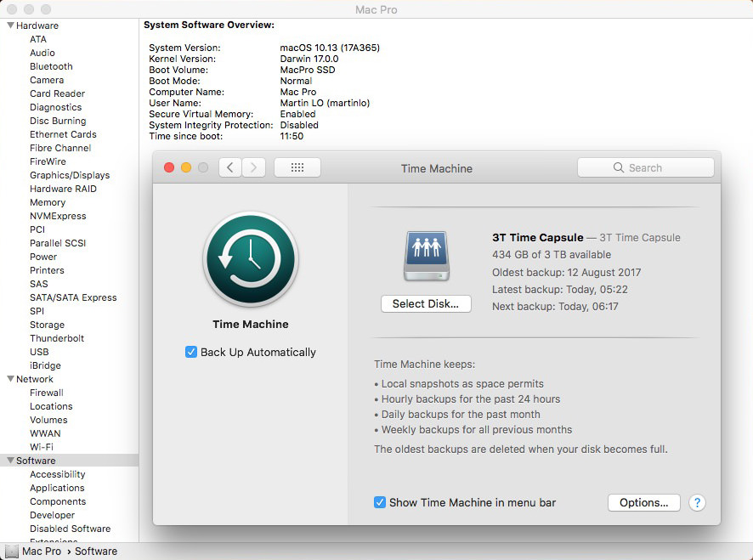Select Volumes under Network

(x=48, y=420)
